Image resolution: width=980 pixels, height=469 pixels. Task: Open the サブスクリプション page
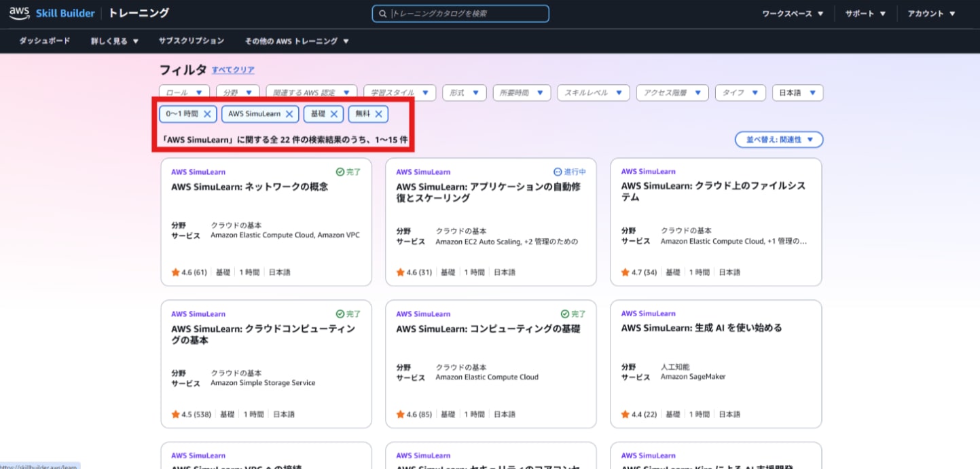192,41
